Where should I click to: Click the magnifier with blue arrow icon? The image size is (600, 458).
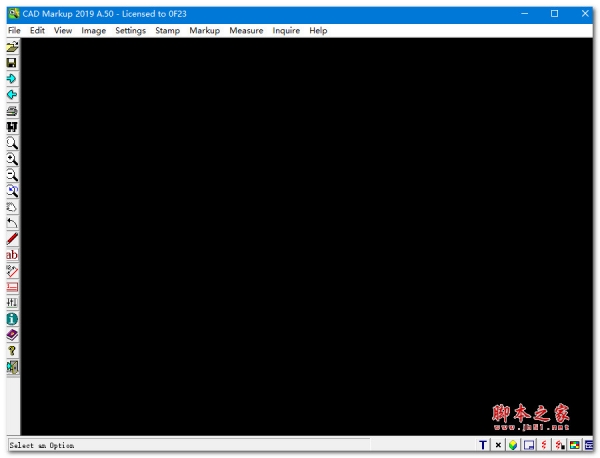pos(12,191)
